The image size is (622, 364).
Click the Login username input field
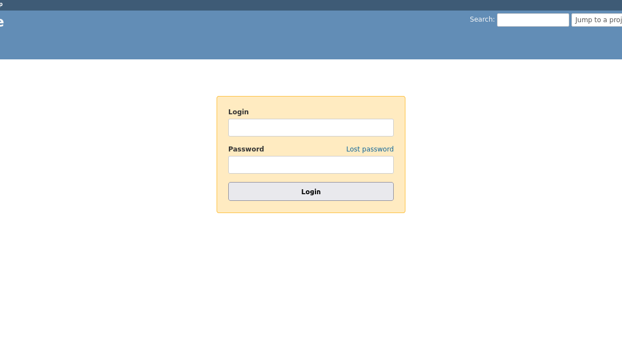[x=310, y=128]
